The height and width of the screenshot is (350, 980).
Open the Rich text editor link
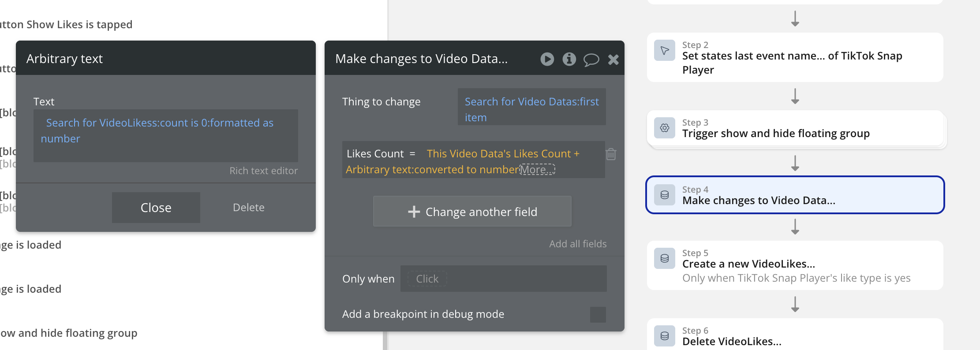263,171
